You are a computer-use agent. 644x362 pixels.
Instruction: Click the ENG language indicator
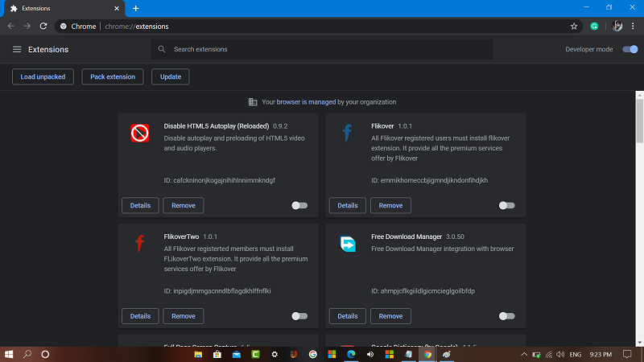pos(575,354)
